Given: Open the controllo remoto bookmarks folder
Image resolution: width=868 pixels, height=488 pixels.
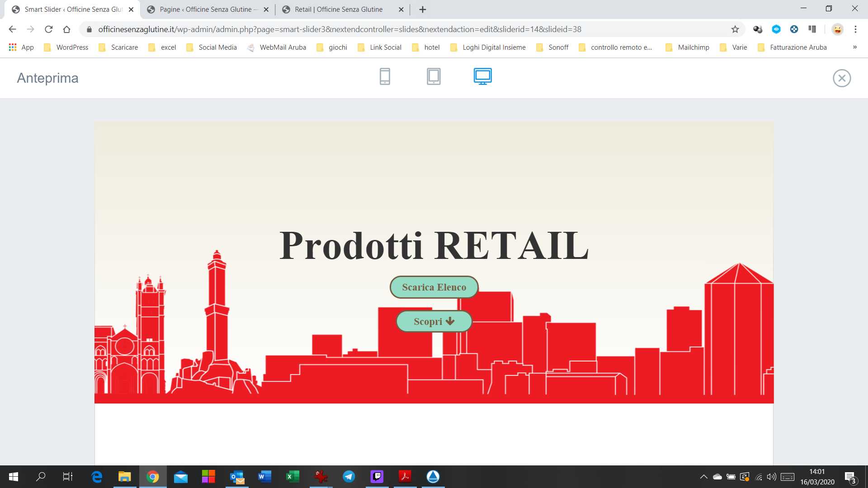Looking at the screenshot, I should click(615, 47).
